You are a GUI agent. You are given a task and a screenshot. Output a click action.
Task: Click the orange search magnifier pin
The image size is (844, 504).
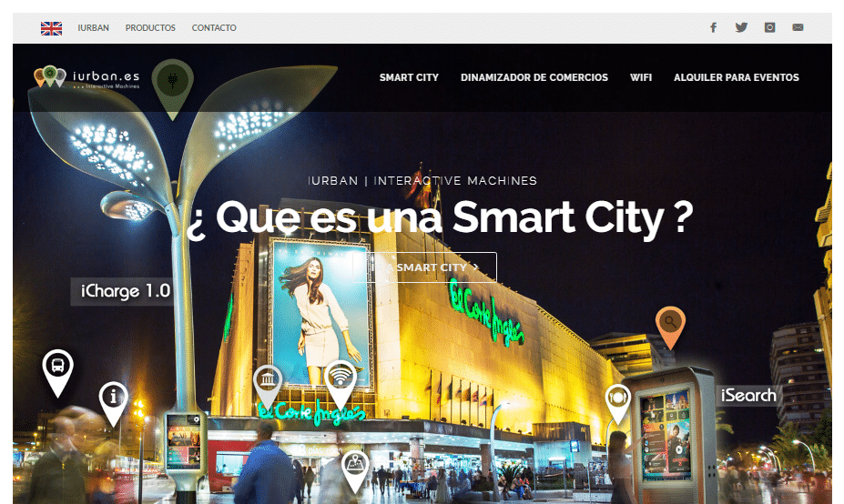tap(670, 327)
